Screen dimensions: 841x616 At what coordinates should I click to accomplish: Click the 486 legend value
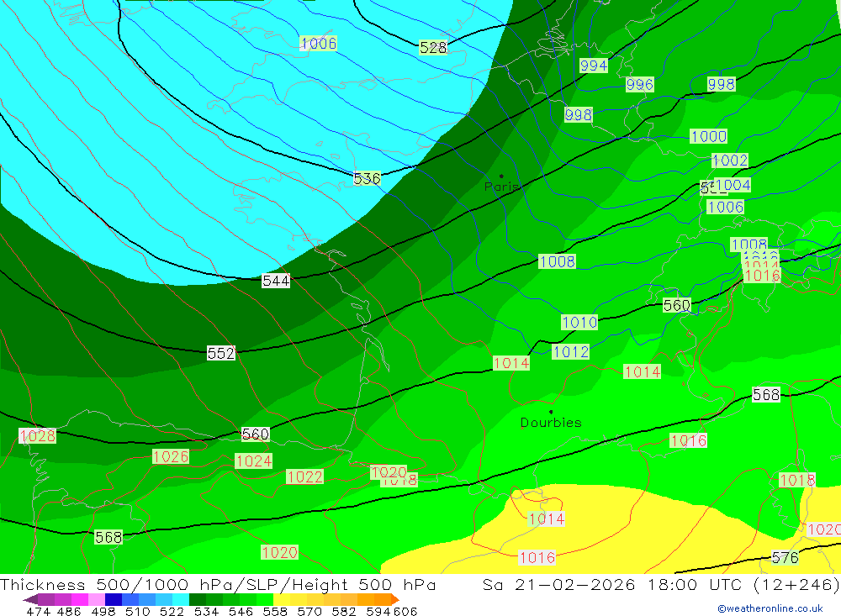(x=69, y=611)
